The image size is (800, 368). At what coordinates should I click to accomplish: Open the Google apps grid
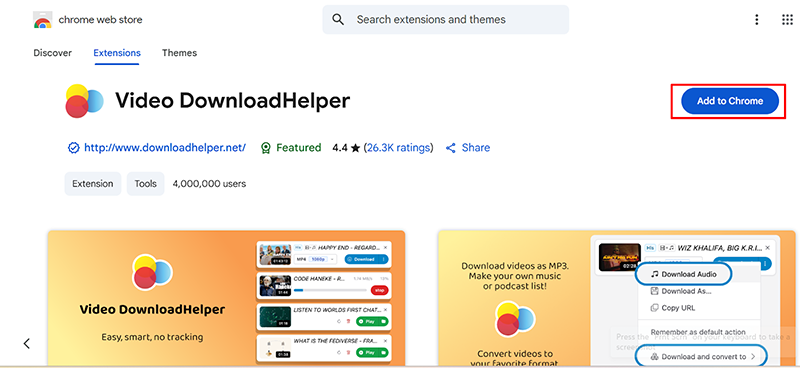click(787, 20)
